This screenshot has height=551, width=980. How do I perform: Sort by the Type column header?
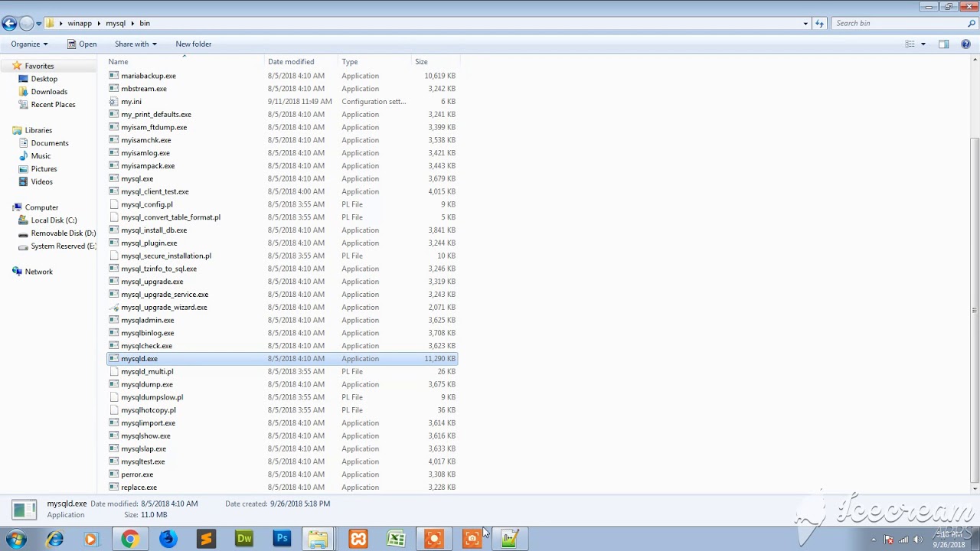point(375,61)
